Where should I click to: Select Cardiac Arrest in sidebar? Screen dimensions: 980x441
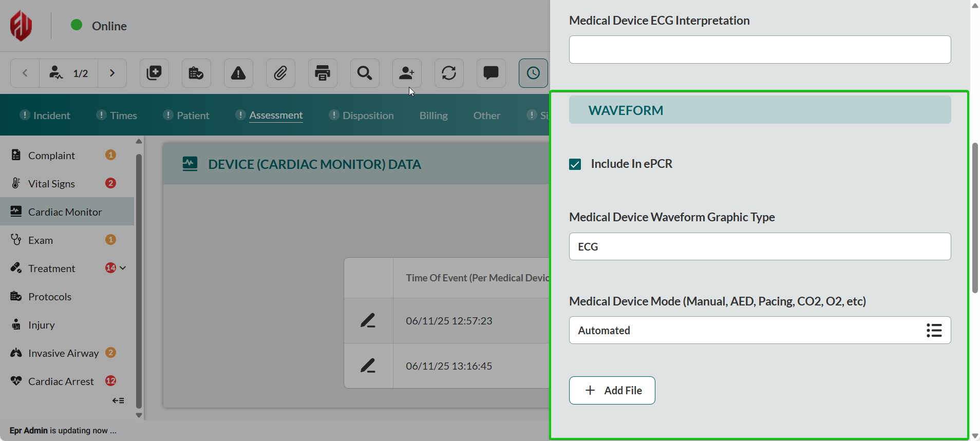point(61,381)
